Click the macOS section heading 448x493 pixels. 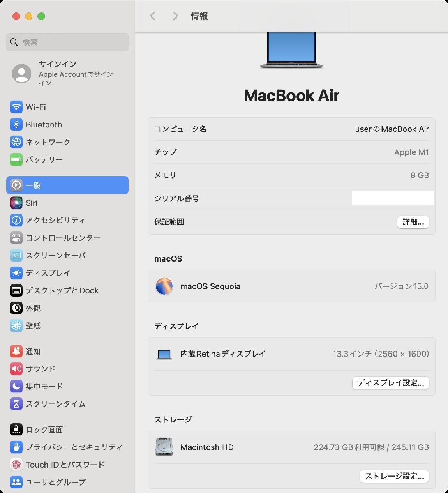[168, 259]
